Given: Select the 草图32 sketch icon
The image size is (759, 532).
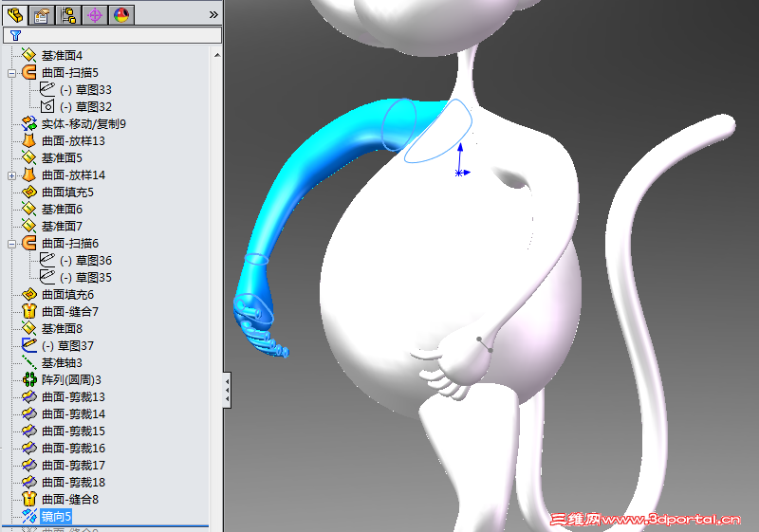Looking at the screenshot, I should (x=46, y=106).
